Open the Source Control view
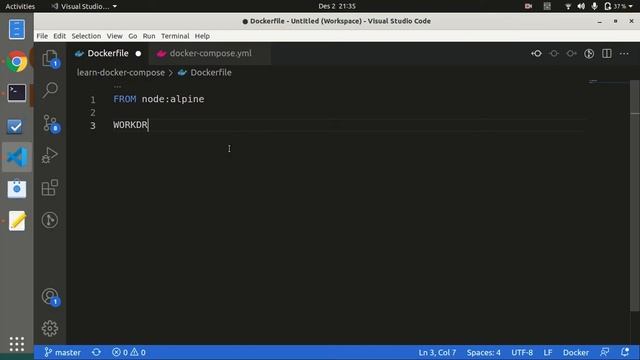This screenshot has width=640, height=360. pos(50,123)
